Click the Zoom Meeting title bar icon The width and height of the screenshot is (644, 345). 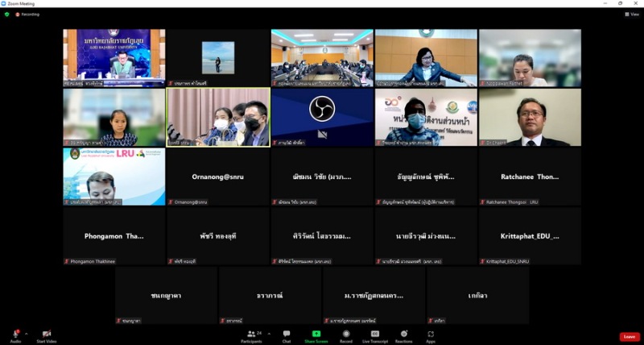point(5,3)
